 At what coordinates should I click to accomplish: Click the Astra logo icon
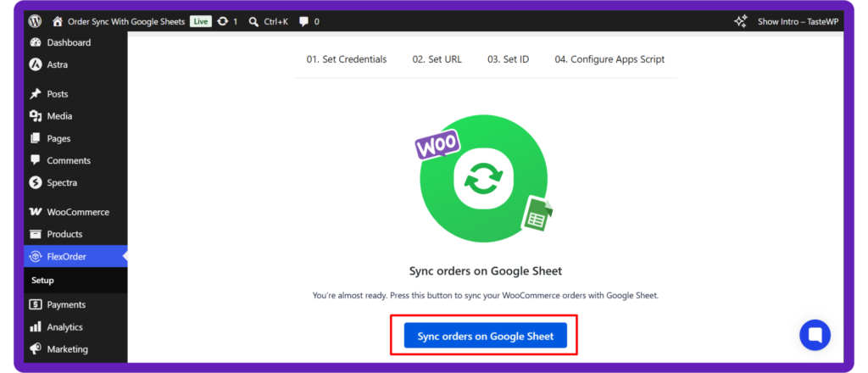[x=36, y=64]
